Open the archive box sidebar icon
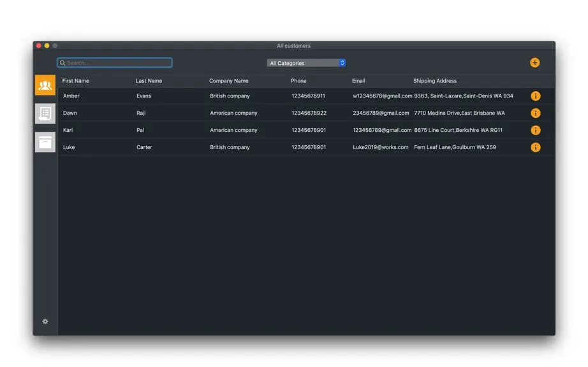The image size is (588, 367). pos(45,142)
